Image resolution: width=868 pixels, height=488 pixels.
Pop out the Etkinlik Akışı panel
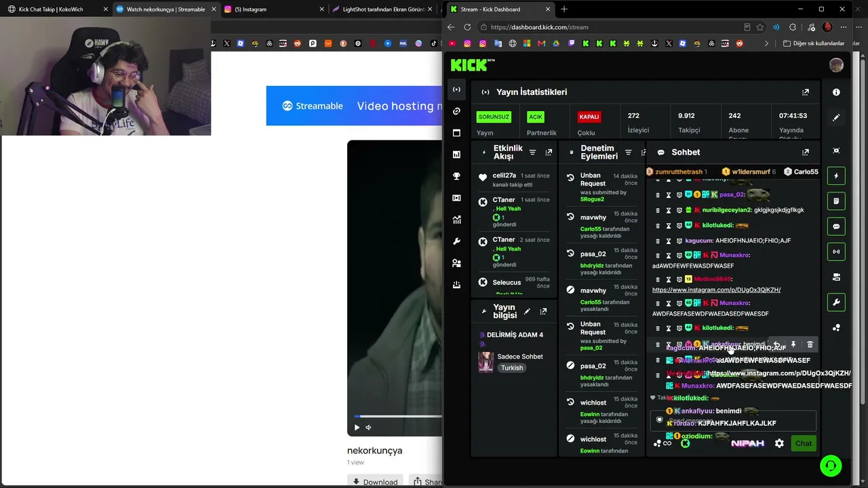click(549, 152)
